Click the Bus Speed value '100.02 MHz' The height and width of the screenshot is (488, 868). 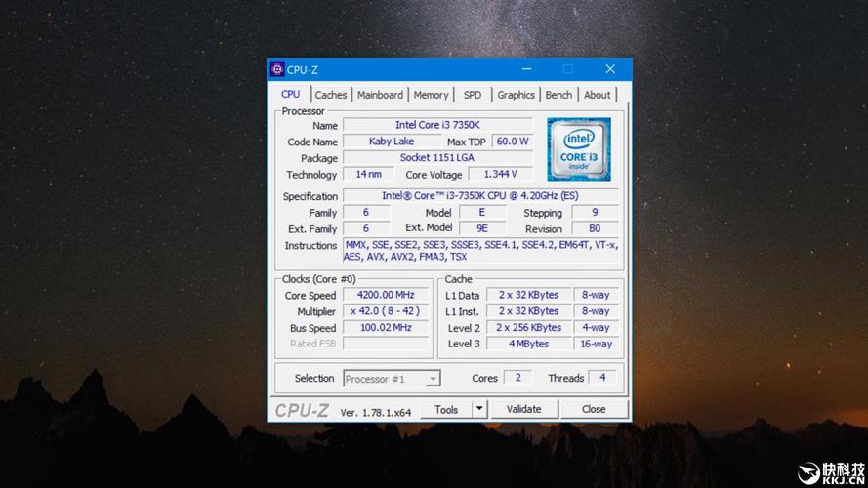[386, 328]
